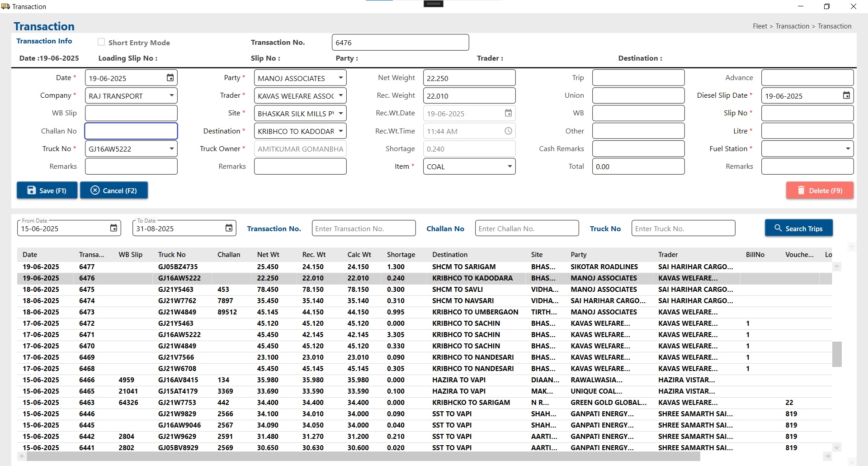868x466 pixels.
Task: Click the Rec. Weight field
Action: (x=469, y=95)
